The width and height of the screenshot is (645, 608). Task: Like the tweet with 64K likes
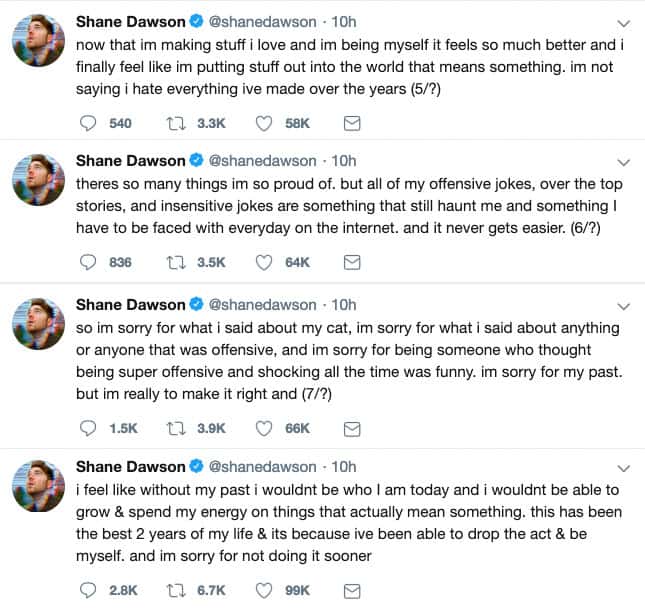[x=265, y=262]
